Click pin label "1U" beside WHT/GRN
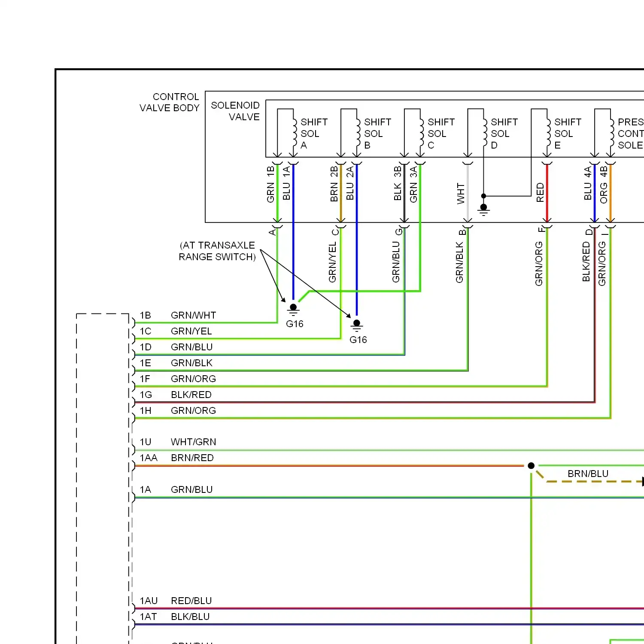 click(146, 442)
